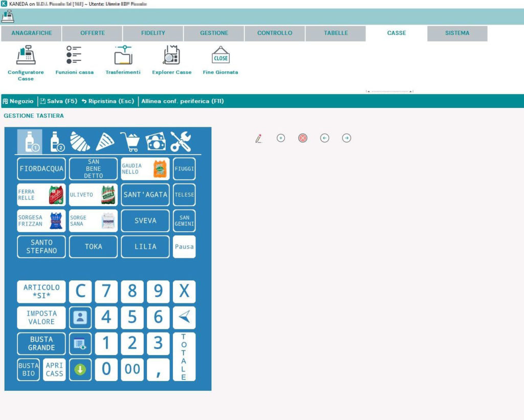
Task: Select the pizza slice category icon
Action: 105,142
